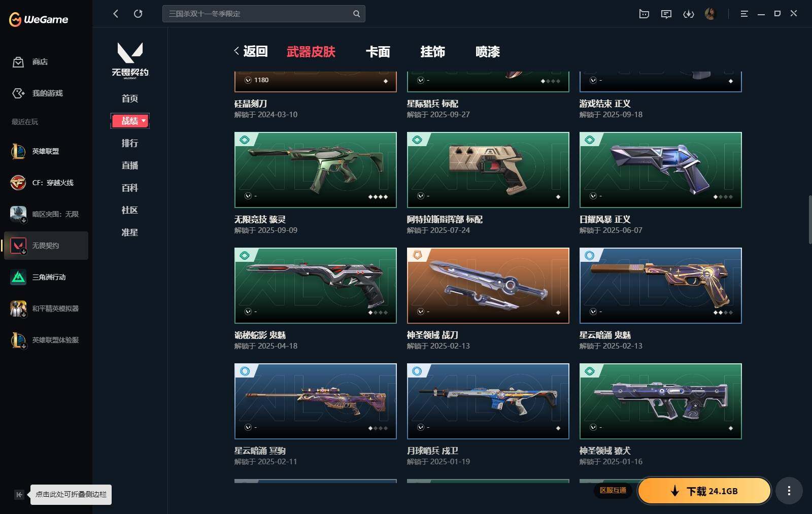Click the 返回 back link

[251, 51]
